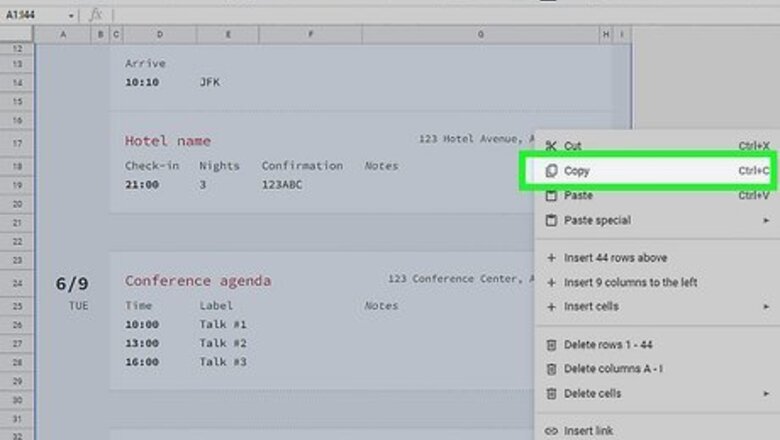Expand the Paste special submenu arrow
The width and height of the screenshot is (780, 440).
coord(766,220)
